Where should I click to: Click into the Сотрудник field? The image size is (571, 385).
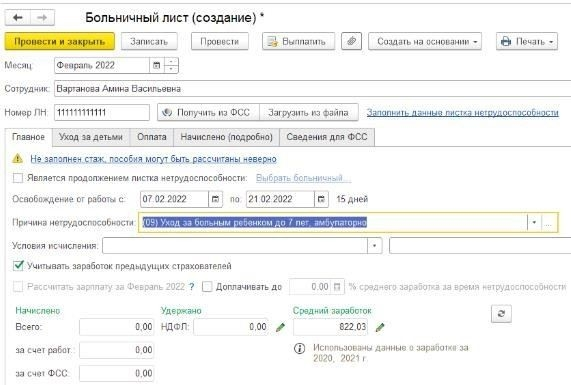pyautogui.click(x=312, y=89)
